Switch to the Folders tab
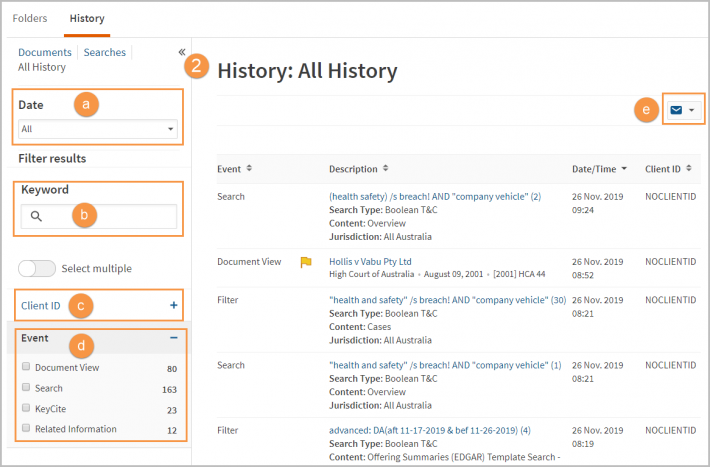The height and width of the screenshot is (467, 710). (x=30, y=19)
